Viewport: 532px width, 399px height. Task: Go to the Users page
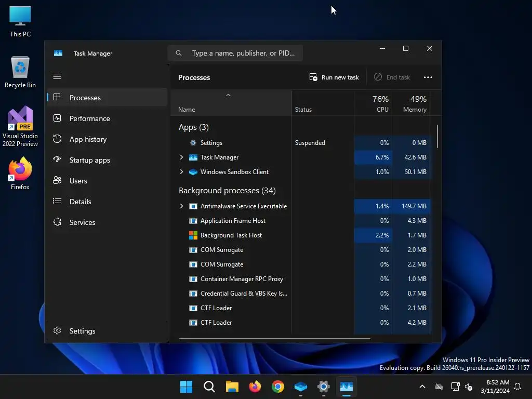[x=107, y=180]
